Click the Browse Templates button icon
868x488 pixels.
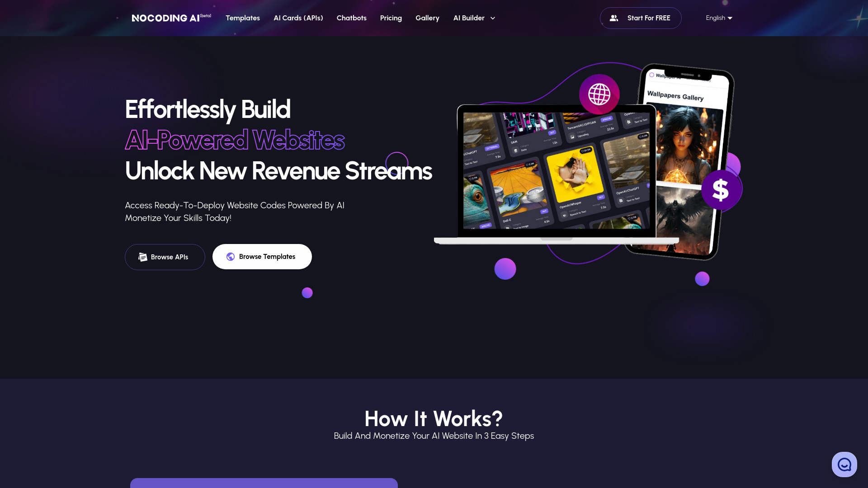[x=231, y=256]
